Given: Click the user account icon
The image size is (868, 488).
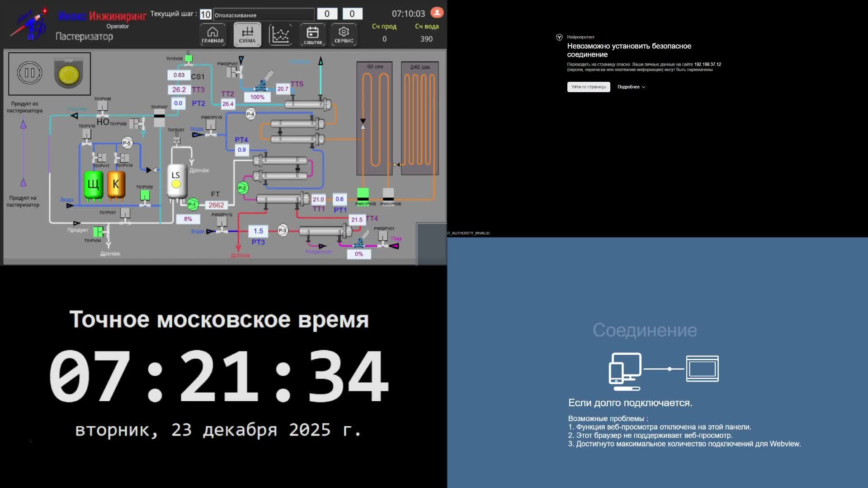Looking at the screenshot, I should pyautogui.click(x=437, y=13).
